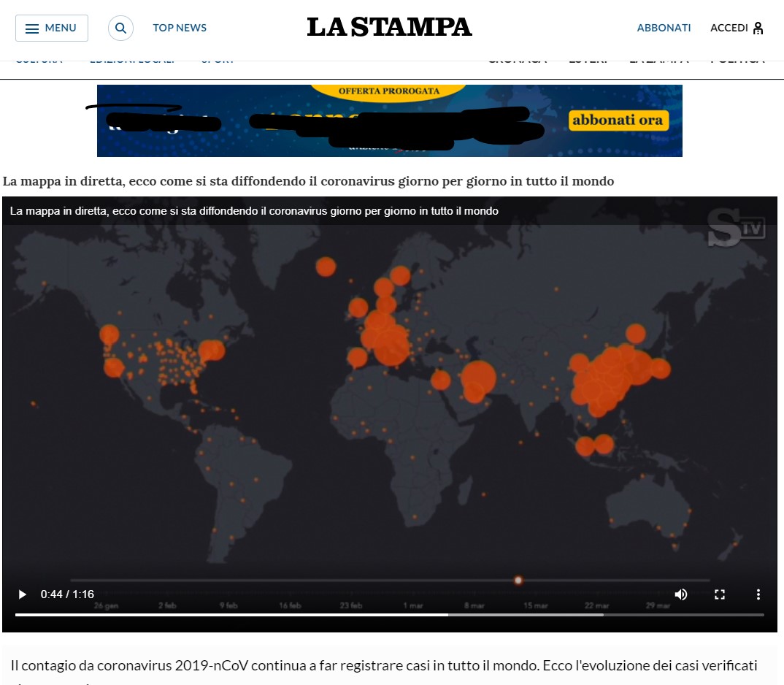Click the large orange circle over Iran

tap(478, 378)
